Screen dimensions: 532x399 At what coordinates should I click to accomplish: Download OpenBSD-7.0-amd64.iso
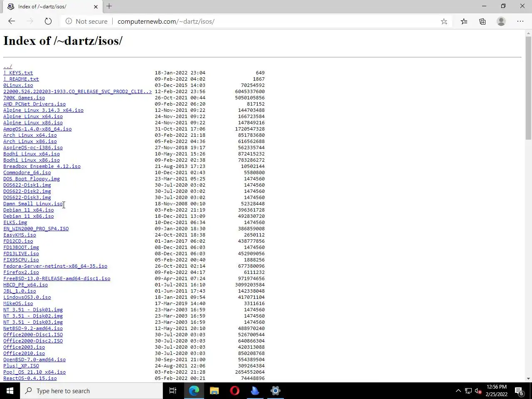point(34,360)
